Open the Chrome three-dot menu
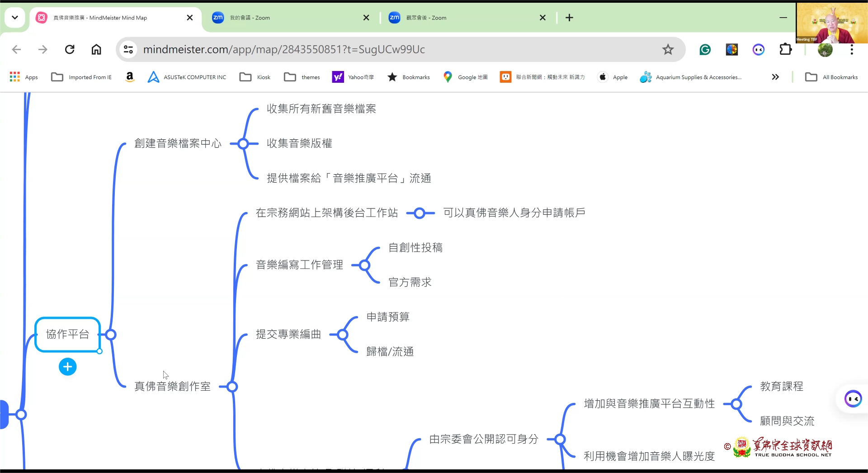Viewport: 868px width, 473px height. 852,49
